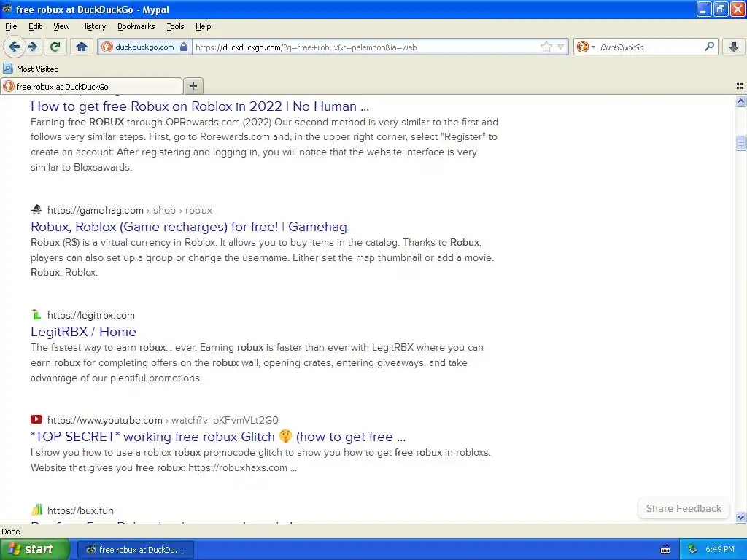The height and width of the screenshot is (560, 747).
Task: Click the 6:49 PM clock
Action: tap(720, 550)
